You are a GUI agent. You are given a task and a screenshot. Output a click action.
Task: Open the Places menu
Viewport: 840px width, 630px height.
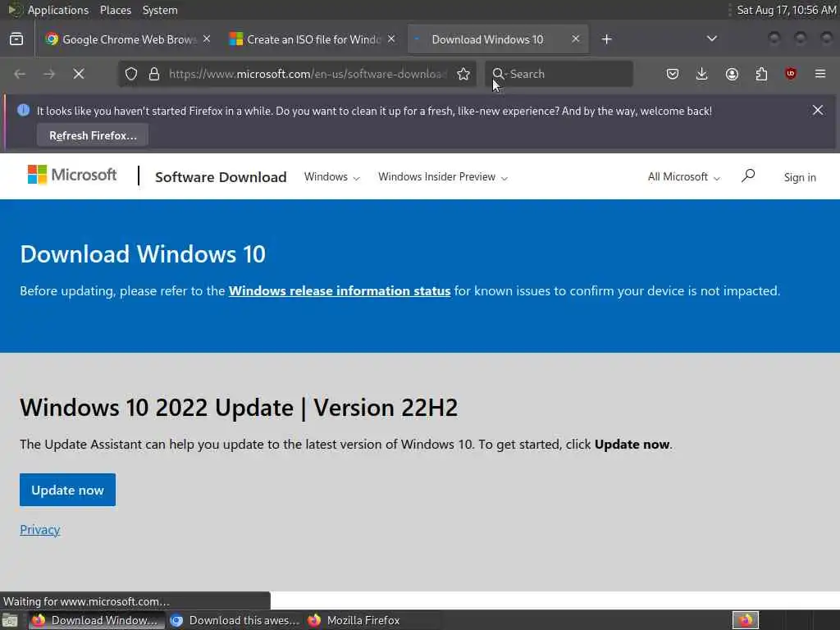116,10
